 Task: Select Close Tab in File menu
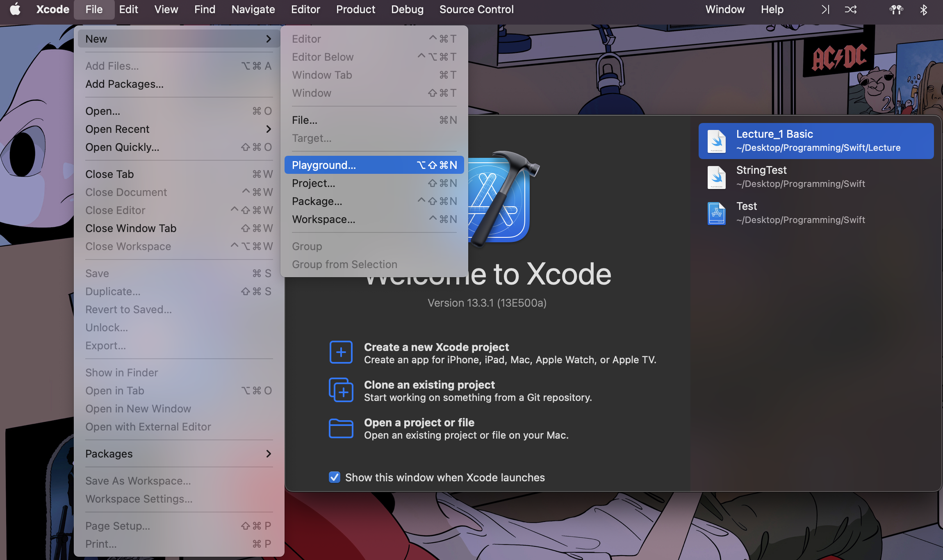click(179, 174)
